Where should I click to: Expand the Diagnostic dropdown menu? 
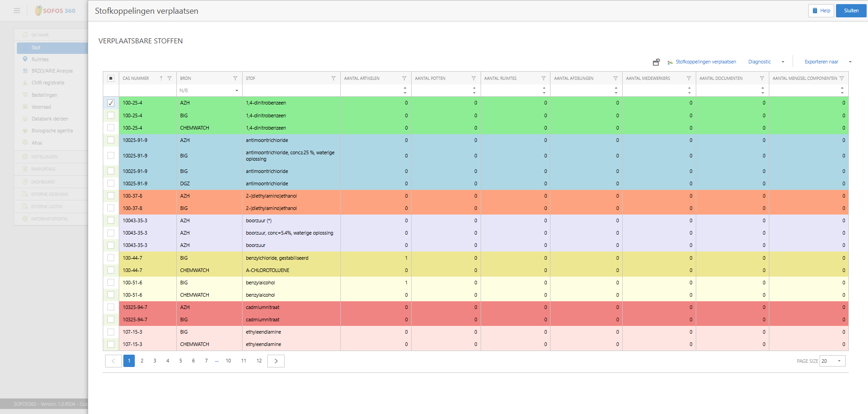tap(783, 62)
